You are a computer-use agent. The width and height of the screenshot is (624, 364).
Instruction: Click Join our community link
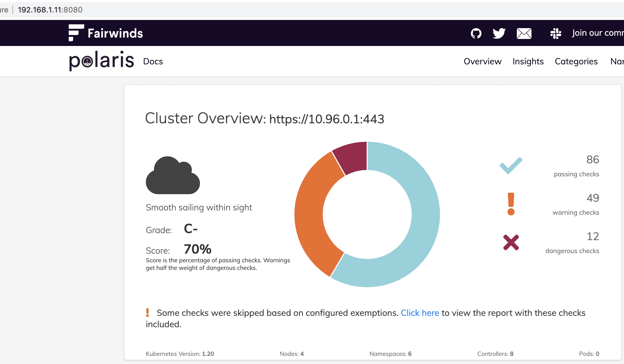[x=597, y=33]
